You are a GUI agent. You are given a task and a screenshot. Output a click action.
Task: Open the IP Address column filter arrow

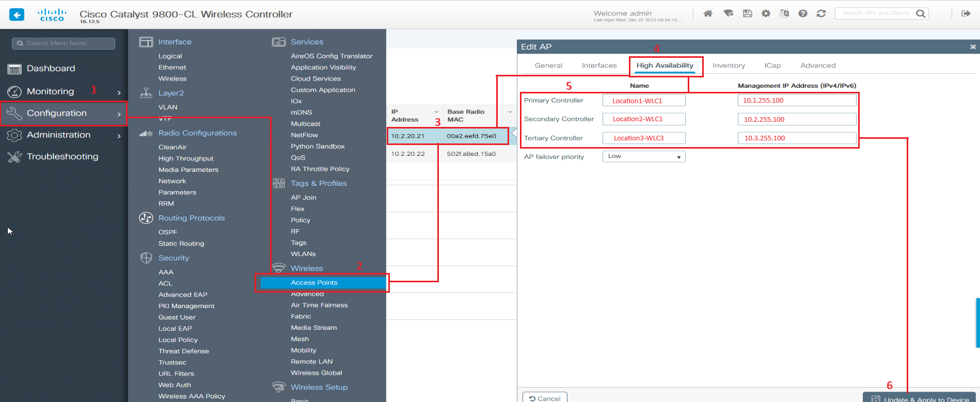tap(436, 112)
